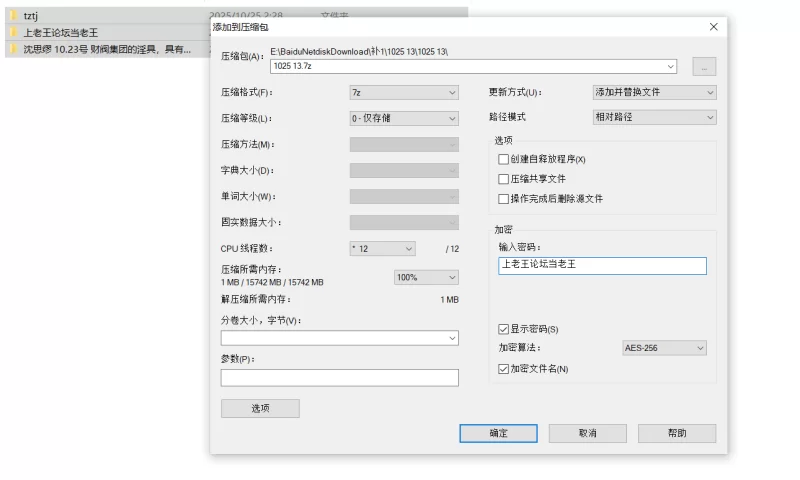
Task: Click the 确定 button
Action: pyautogui.click(x=498, y=433)
